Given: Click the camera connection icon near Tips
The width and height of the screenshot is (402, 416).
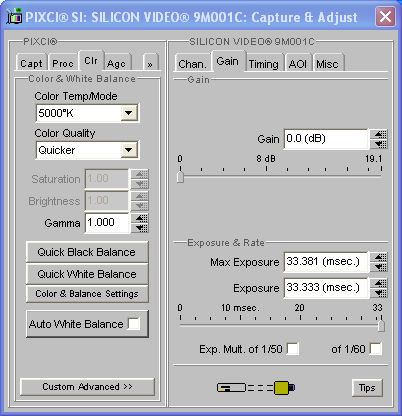Looking at the screenshot, I should (x=256, y=387).
